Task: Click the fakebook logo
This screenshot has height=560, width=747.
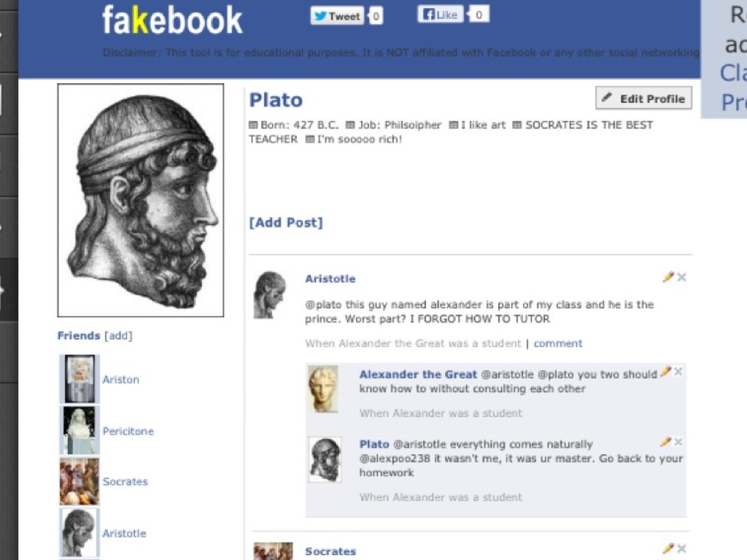Action: pyautogui.click(x=172, y=20)
